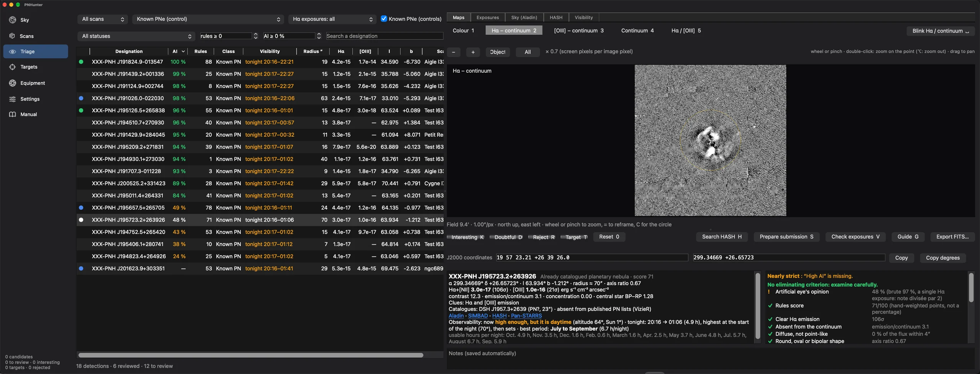The image size is (980, 374).
Task: Zoom in with the plus button
Action: pos(473,52)
